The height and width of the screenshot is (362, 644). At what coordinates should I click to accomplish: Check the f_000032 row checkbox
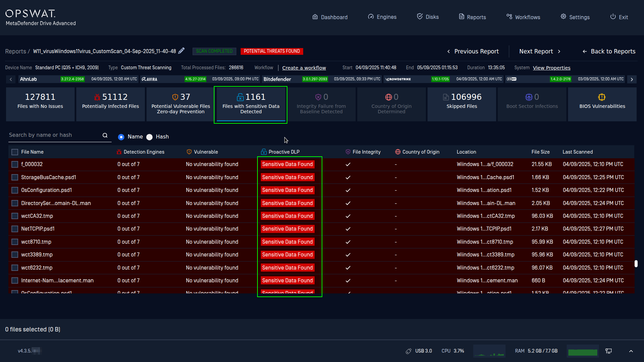[x=15, y=164]
